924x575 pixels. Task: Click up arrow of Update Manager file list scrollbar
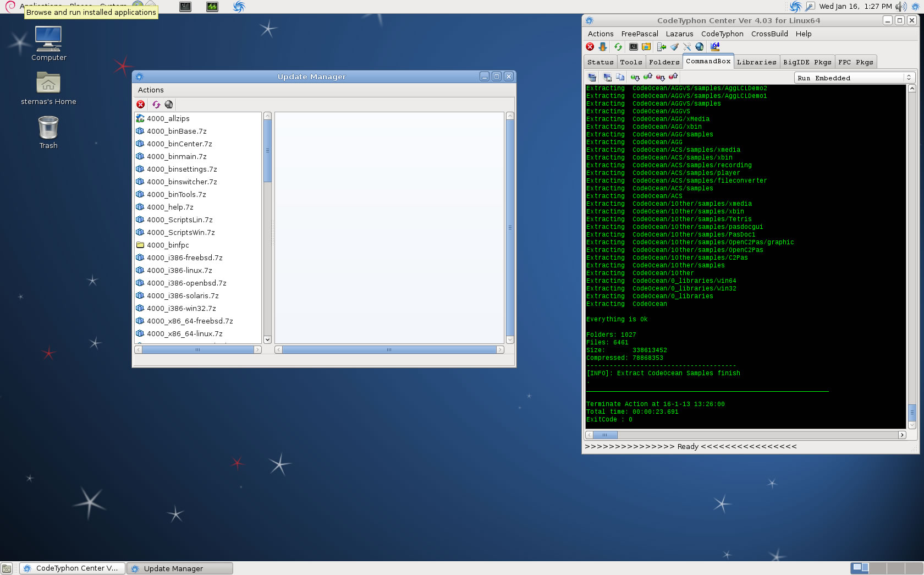267,116
